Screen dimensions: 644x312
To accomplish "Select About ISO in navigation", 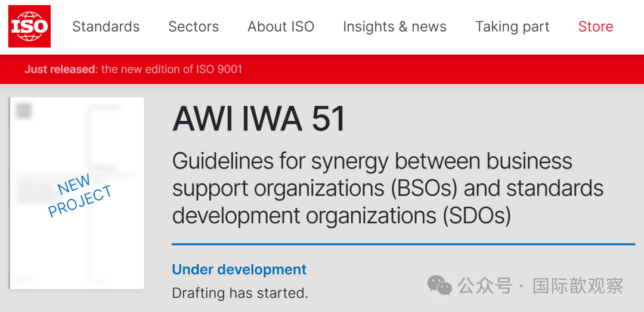I will click(281, 27).
